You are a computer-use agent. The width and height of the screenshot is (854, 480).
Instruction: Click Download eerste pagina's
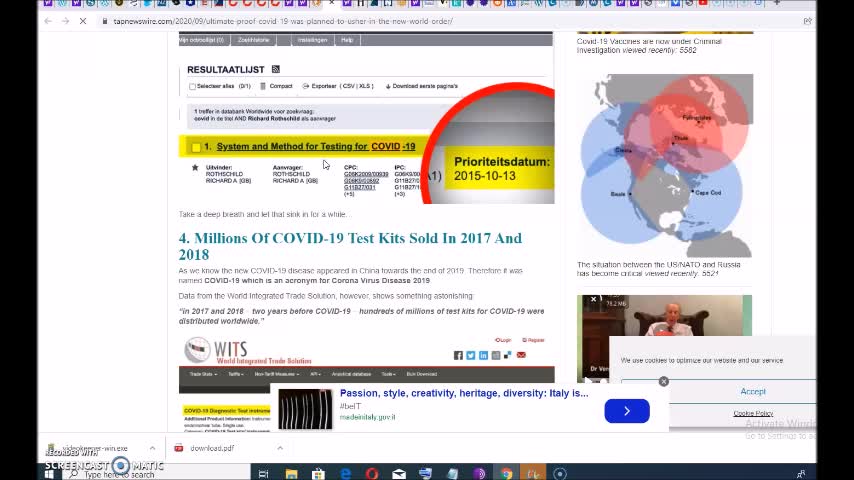(x=422, y=86)
